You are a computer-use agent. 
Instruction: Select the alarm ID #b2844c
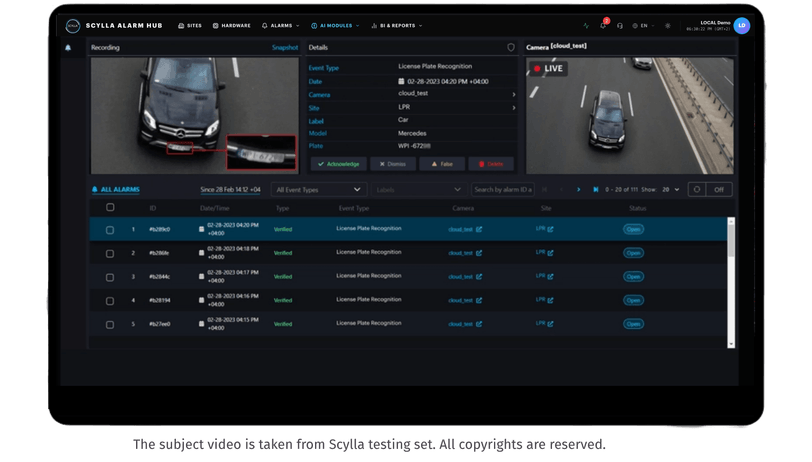pos(160,277)
